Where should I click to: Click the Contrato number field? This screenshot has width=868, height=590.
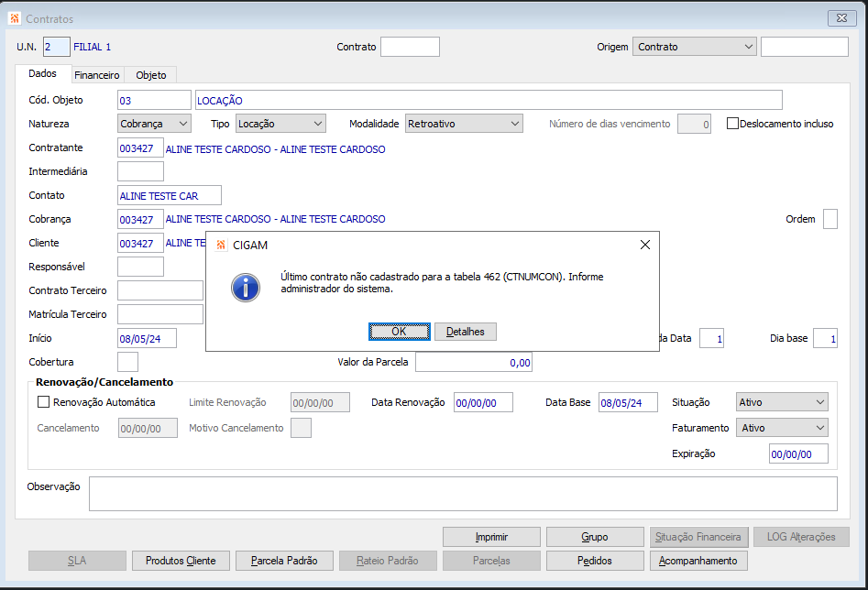411,47
